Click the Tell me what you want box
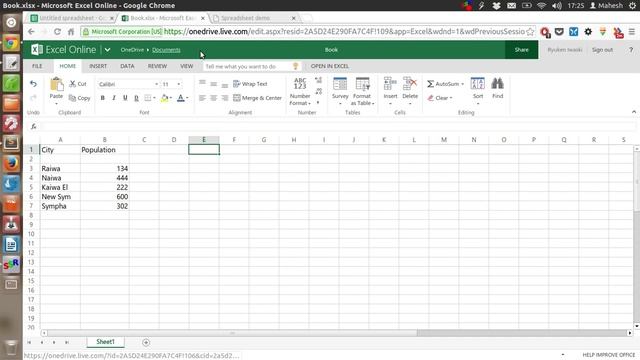Screen dimensions: 640x360 252,66
